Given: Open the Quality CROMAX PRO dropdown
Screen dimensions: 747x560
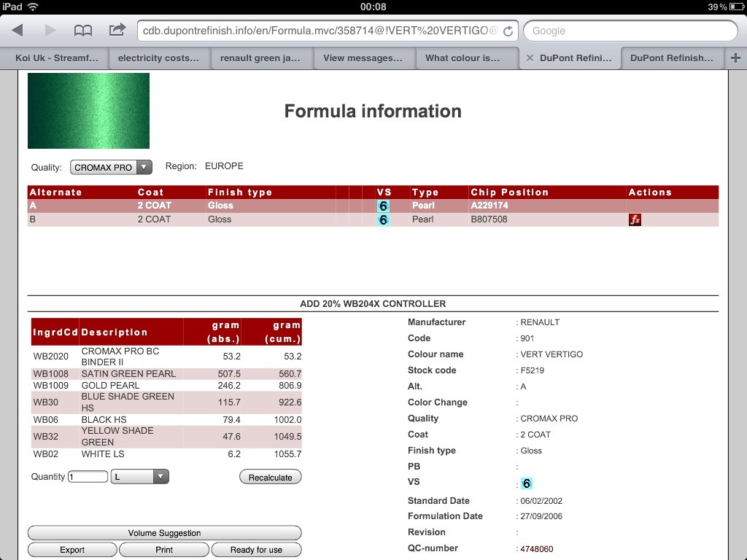Looking at the screenshot, I should point(111,167).
